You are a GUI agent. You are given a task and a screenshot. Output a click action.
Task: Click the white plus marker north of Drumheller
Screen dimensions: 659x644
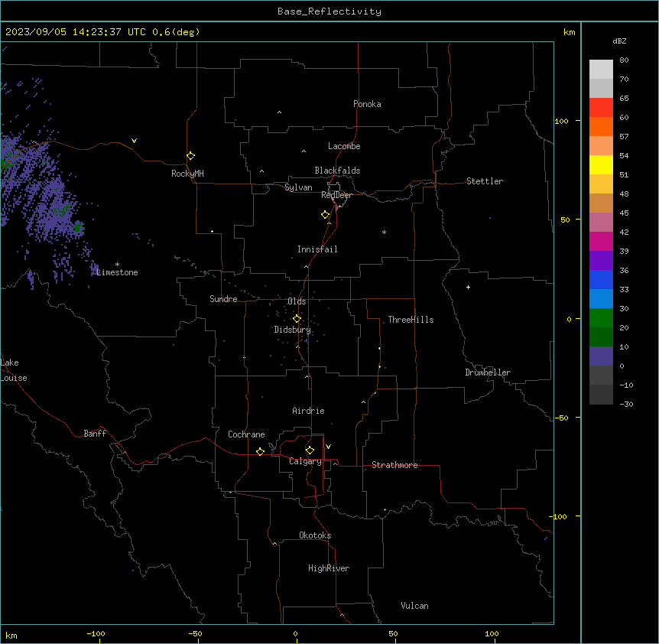coord(468,287)
